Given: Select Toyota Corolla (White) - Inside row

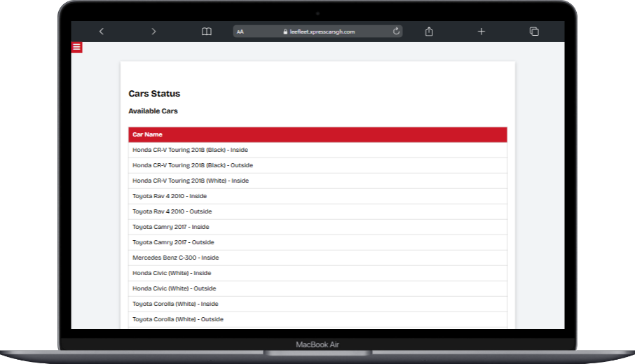Looking at the screenshot, I should point(317,304).
